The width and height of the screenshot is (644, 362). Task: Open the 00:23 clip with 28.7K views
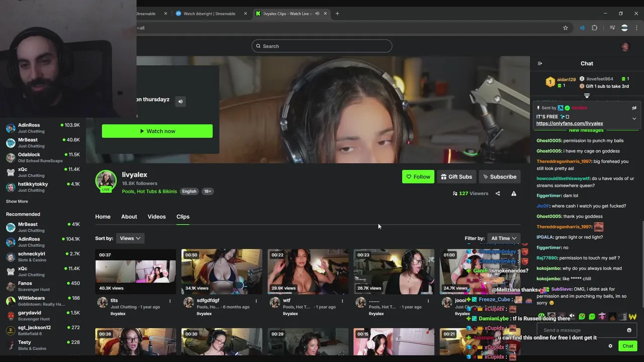(393, 271)
